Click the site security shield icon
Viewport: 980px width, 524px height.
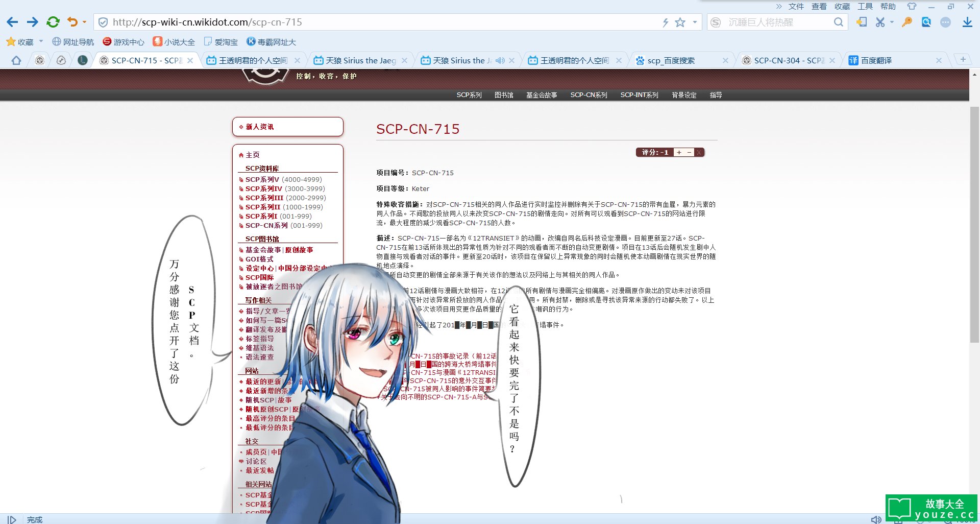pyautogui.click(x=103, y=22)
